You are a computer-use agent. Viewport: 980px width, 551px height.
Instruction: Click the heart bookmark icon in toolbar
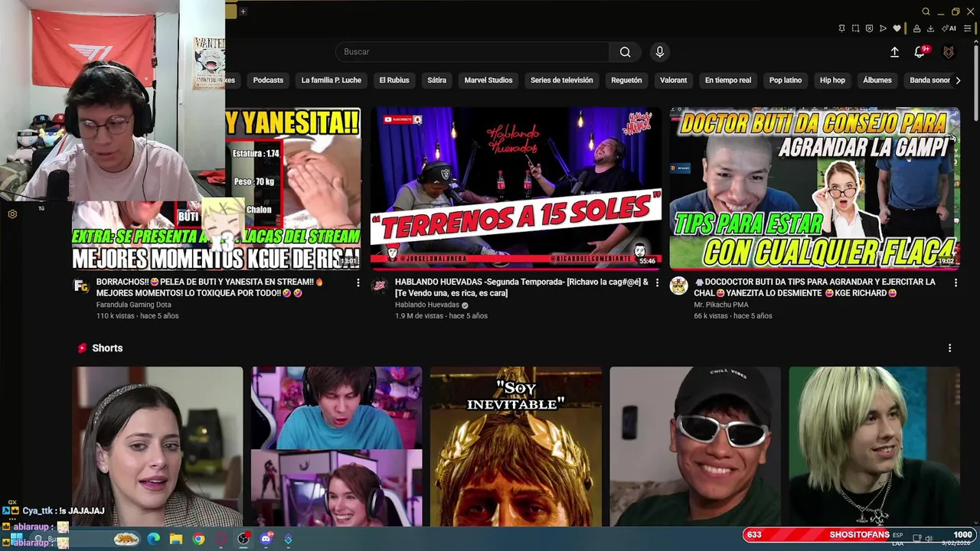coord(897,28)
